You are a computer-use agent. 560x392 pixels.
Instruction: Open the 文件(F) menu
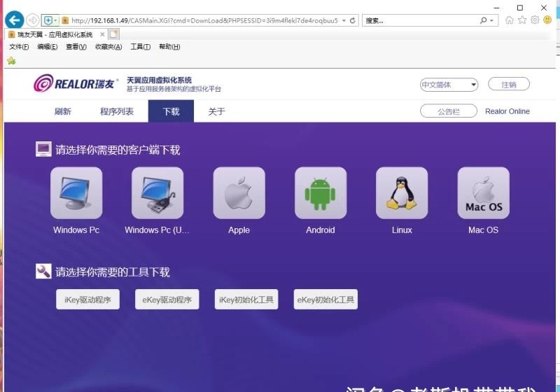[19, 47]
